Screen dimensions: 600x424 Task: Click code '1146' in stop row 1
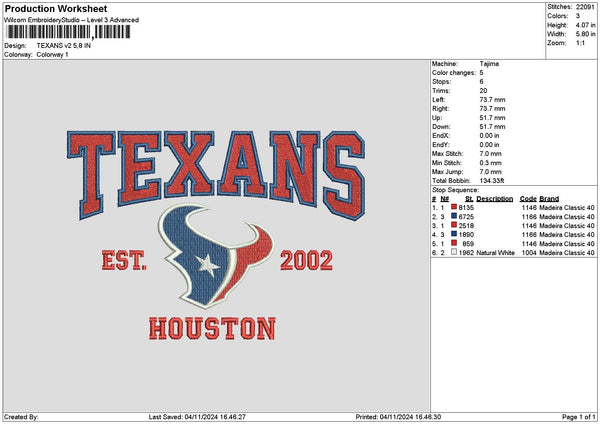pos(529,208)
